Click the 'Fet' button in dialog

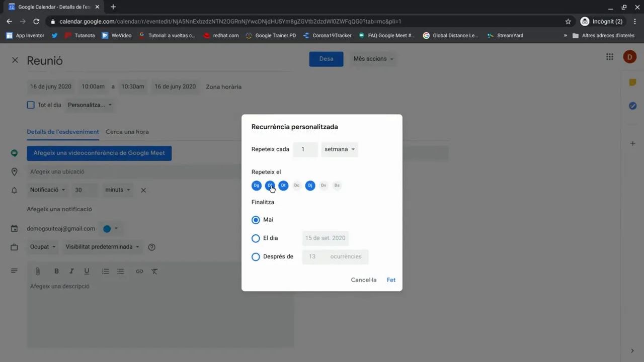pyautogui.click(x=391, y=280)
